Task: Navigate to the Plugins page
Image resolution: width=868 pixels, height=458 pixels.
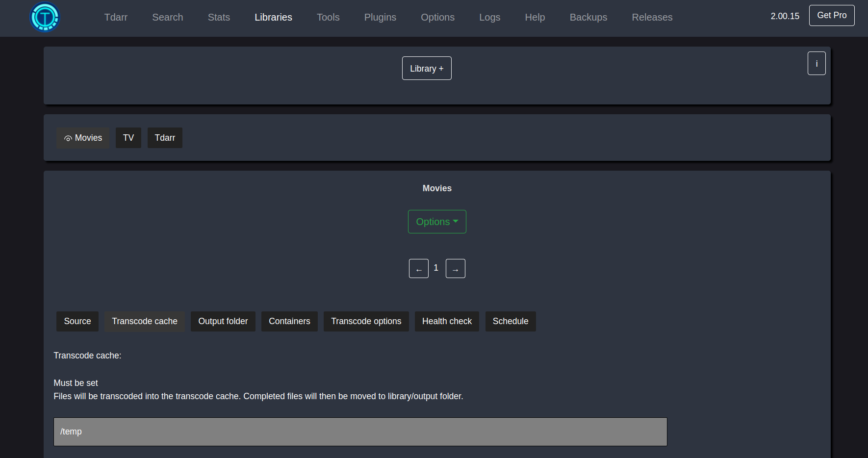Action: [x=380, y=17]
